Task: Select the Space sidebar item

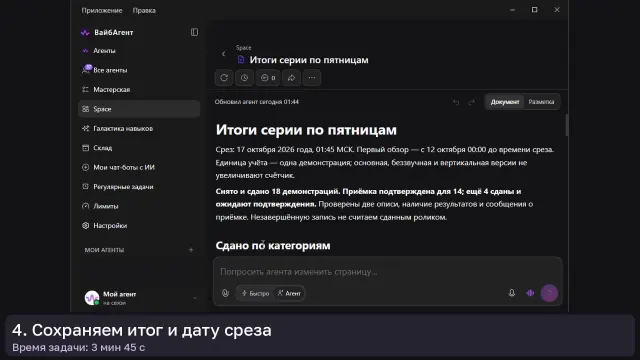Action: pos(139,109)
